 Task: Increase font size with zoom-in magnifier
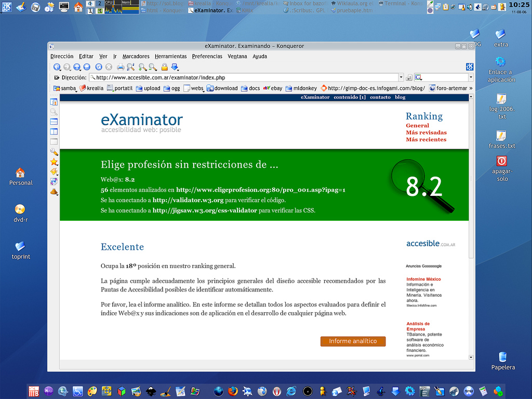click(142, 67)
